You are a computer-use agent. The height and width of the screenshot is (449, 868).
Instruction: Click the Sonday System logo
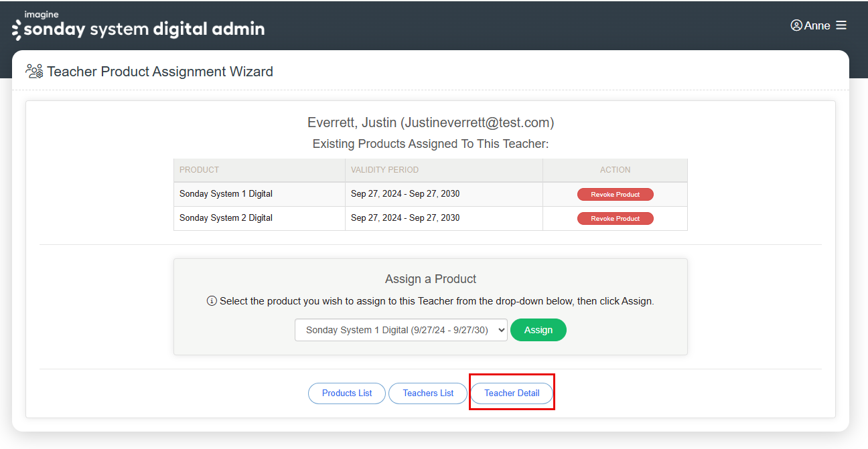click(139, 27)
